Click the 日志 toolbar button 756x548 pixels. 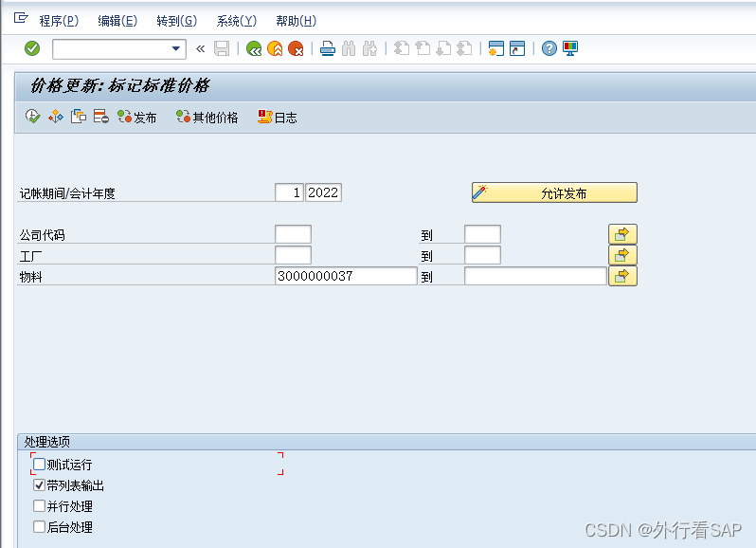278,117
